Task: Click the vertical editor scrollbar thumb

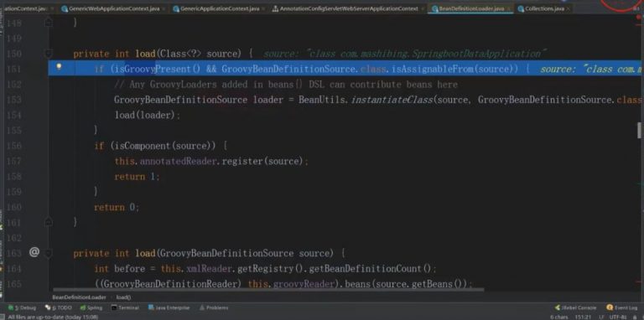Action: coord(639,130)
